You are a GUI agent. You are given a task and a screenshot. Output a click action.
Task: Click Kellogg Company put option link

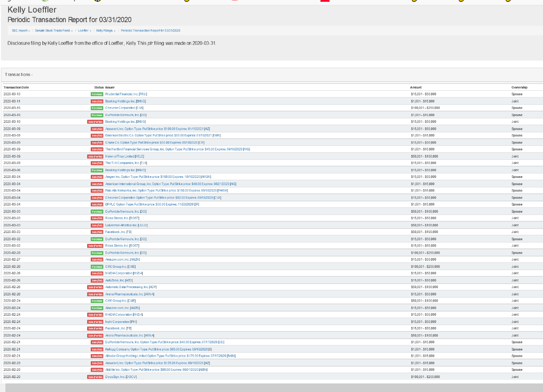pyautogui.click(x=158, y=349)
